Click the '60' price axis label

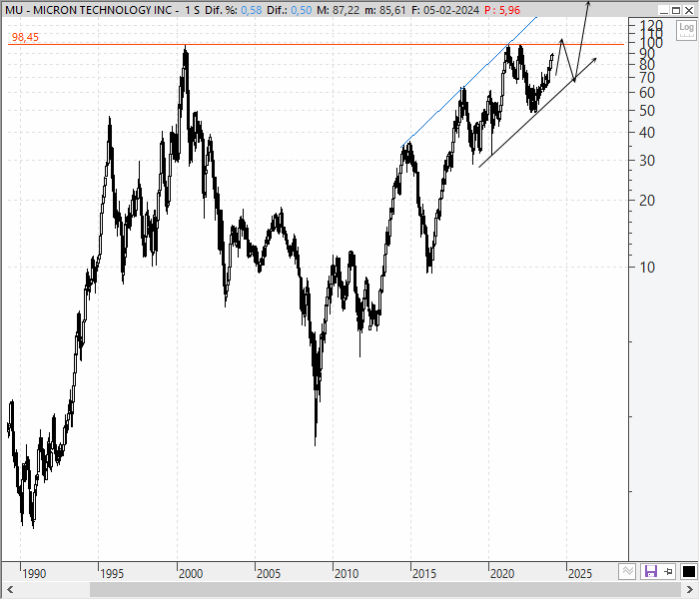pos(647,93)
